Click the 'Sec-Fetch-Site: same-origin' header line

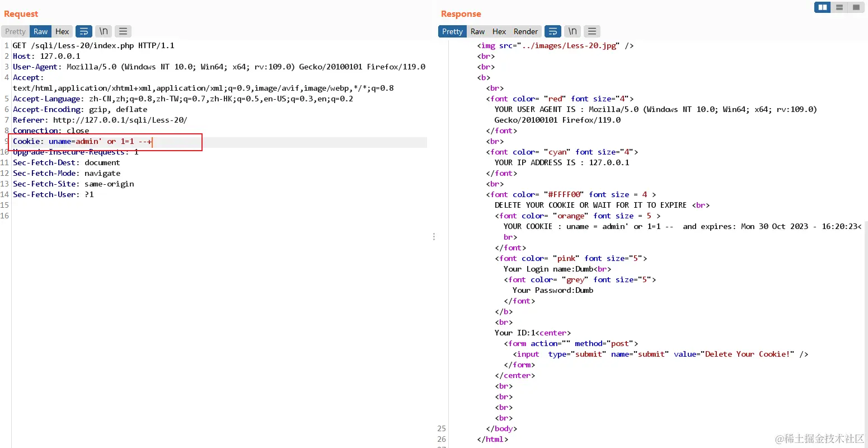point(73,184)
